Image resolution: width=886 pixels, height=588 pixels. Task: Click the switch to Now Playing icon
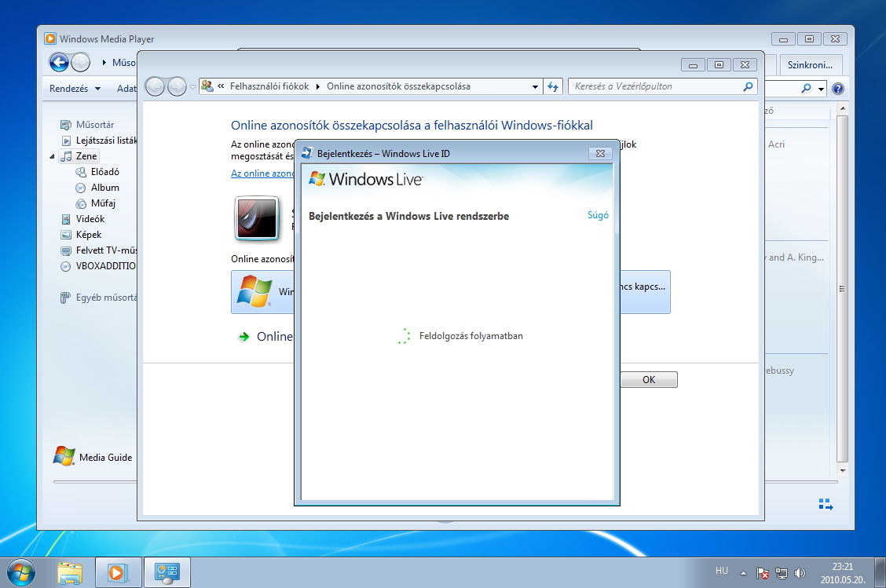pos(826,504)
